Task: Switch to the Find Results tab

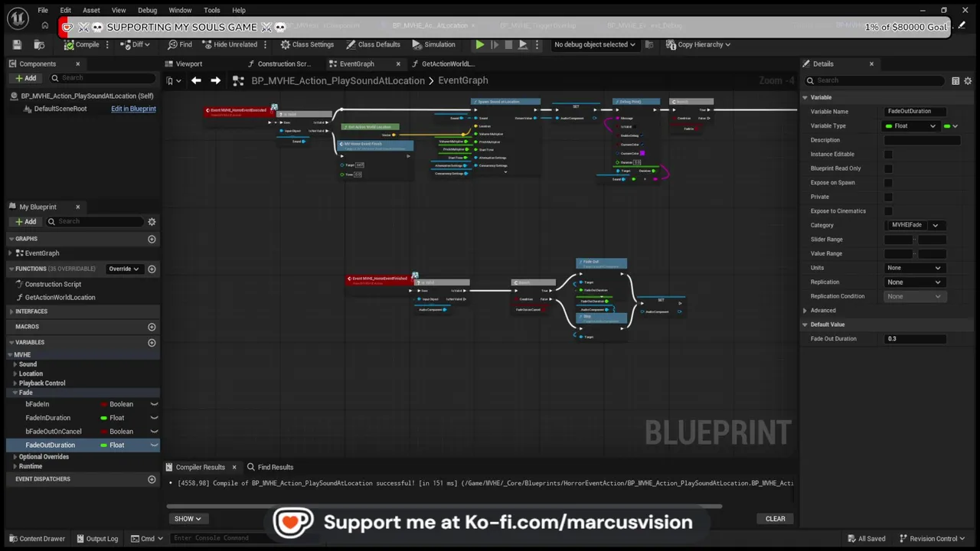Action: [269, 468]
